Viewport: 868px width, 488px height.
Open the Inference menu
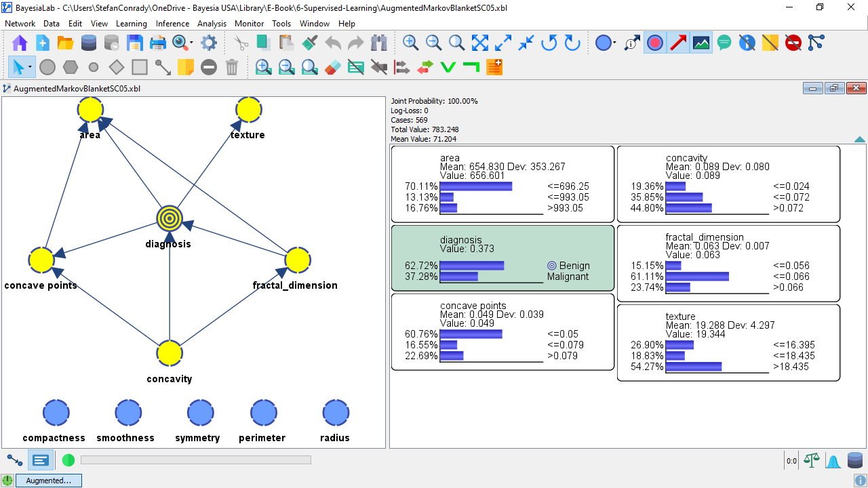173,23
